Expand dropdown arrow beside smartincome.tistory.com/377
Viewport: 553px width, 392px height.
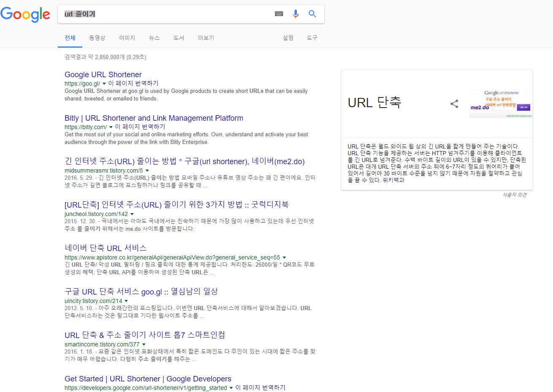pos(144,345)
